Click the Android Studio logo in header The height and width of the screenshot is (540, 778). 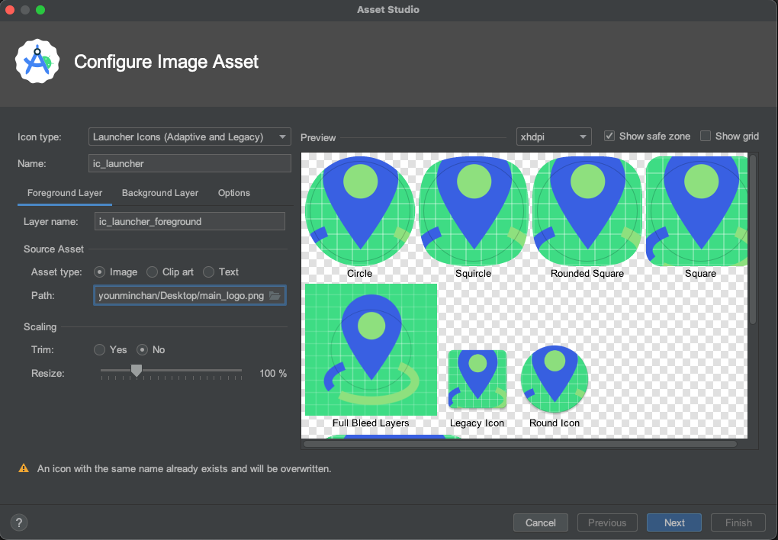tap(37, 62)
